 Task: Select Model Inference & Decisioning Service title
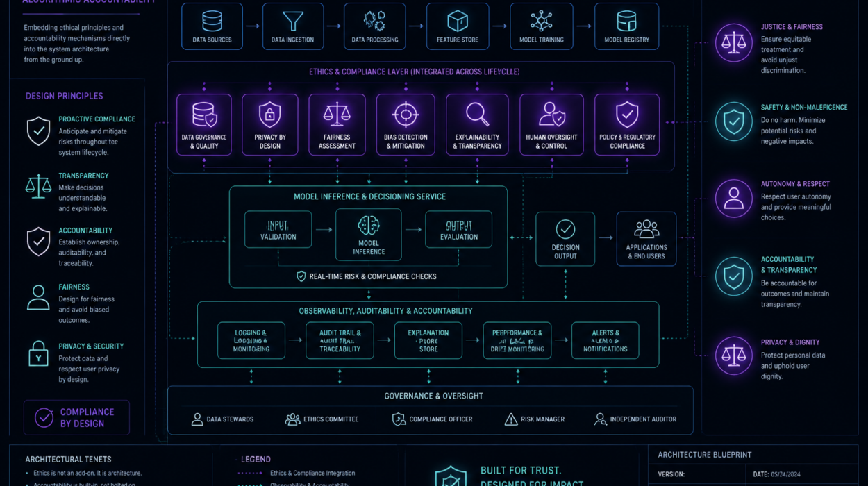369,196
